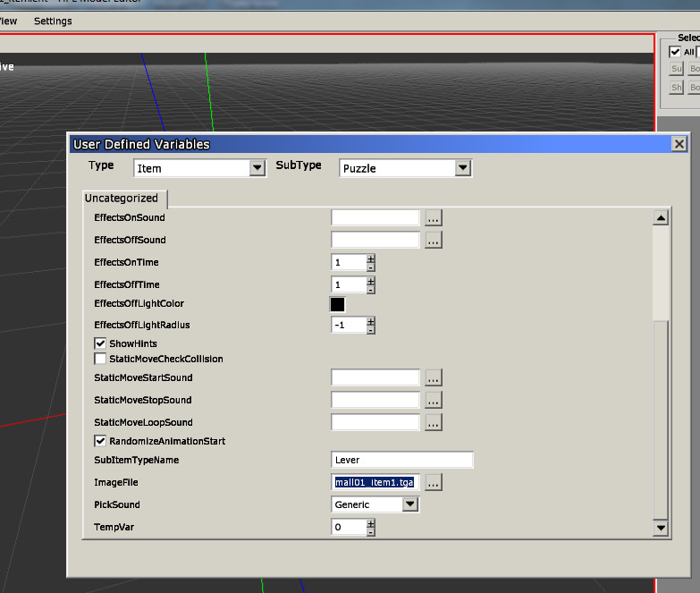Screen dimensions: 700x593
Task: Open ImageFile browse button
Action: pos(434,482)
